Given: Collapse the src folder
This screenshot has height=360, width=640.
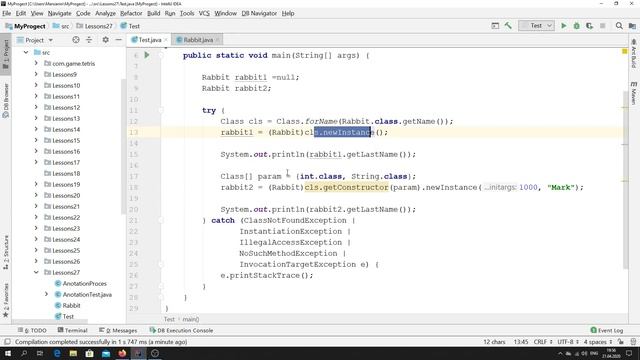Looking at the screenshot, I should pos(26,52).
